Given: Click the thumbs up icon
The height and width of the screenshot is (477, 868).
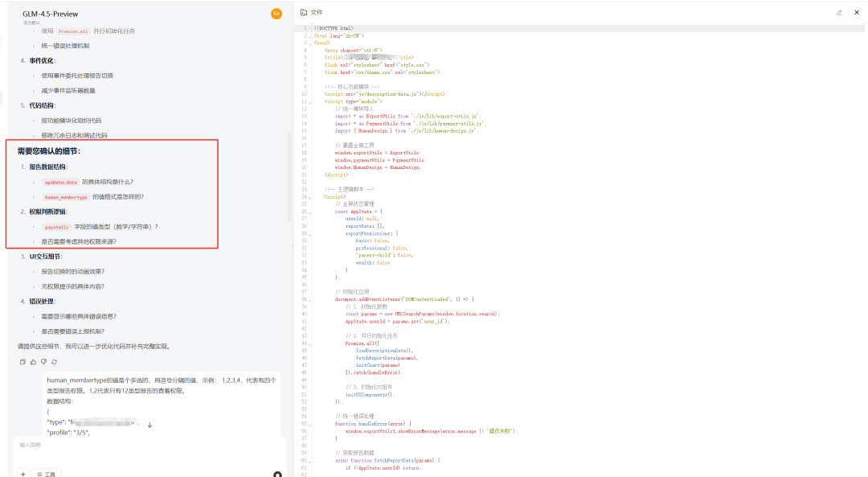Looking at the screenshot, I should click(x=34, y=362).
